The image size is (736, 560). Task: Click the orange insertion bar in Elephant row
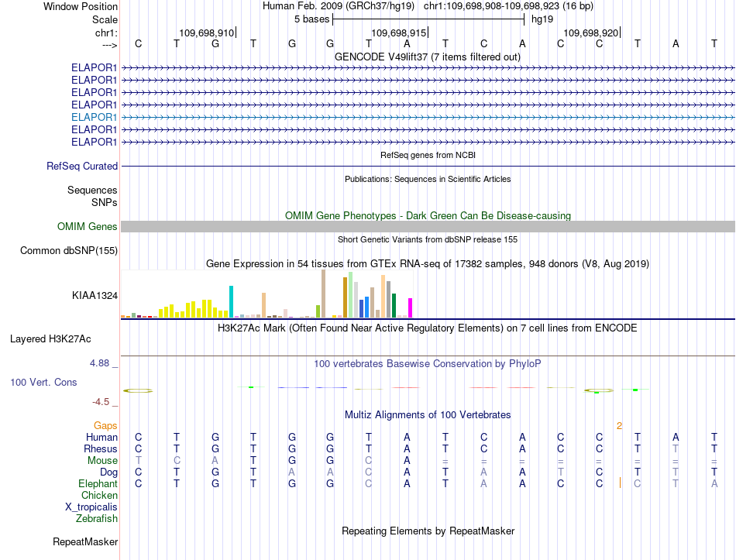620,483
